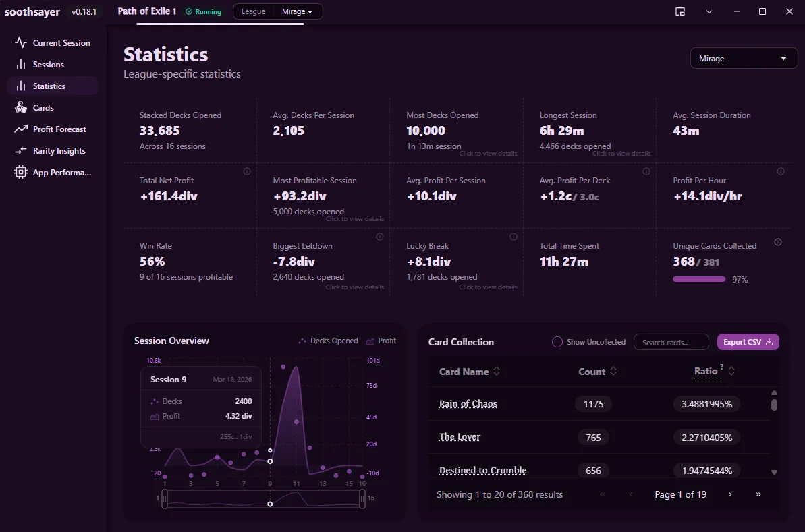
Task: Open Rarity Insights page
Action: (53, 151)
